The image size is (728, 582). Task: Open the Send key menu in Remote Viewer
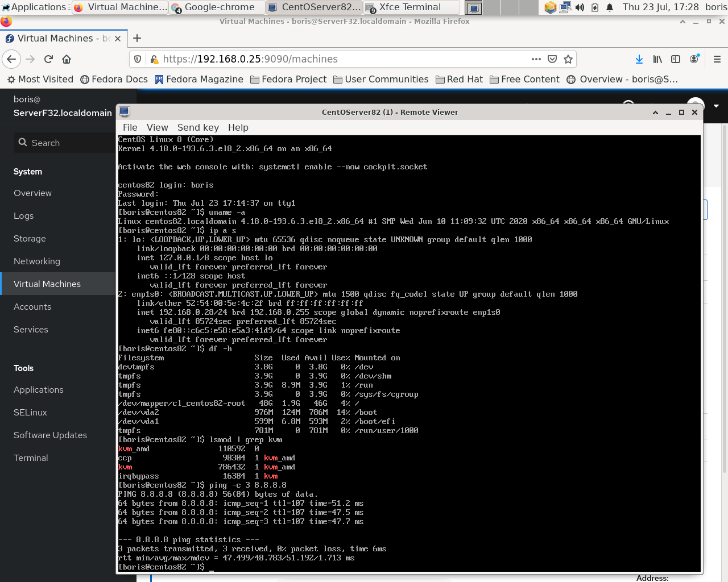[198, 127]
